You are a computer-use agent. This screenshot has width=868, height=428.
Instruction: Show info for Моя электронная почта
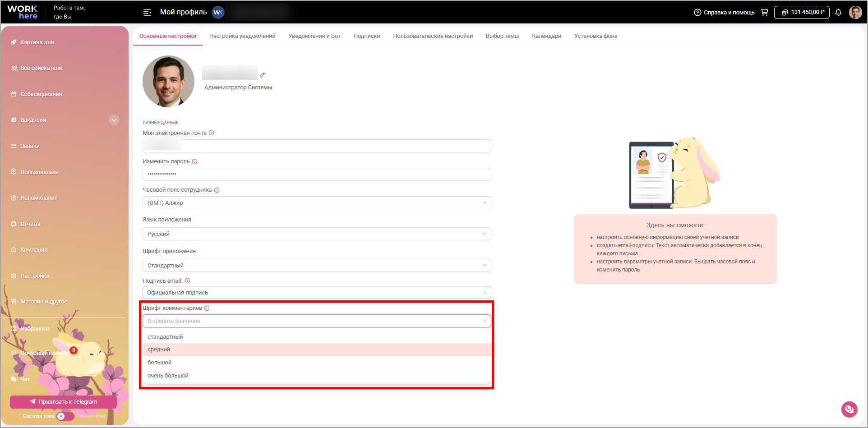point(212,133)
